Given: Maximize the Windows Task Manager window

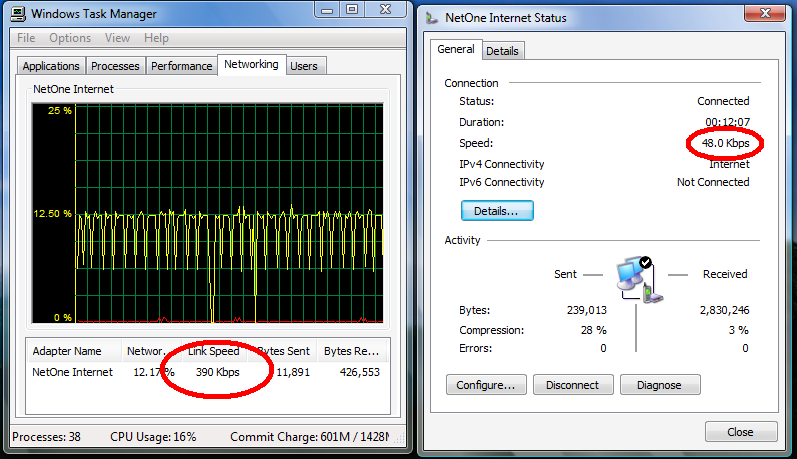Looking at the screenshot, I should (352, 10).
